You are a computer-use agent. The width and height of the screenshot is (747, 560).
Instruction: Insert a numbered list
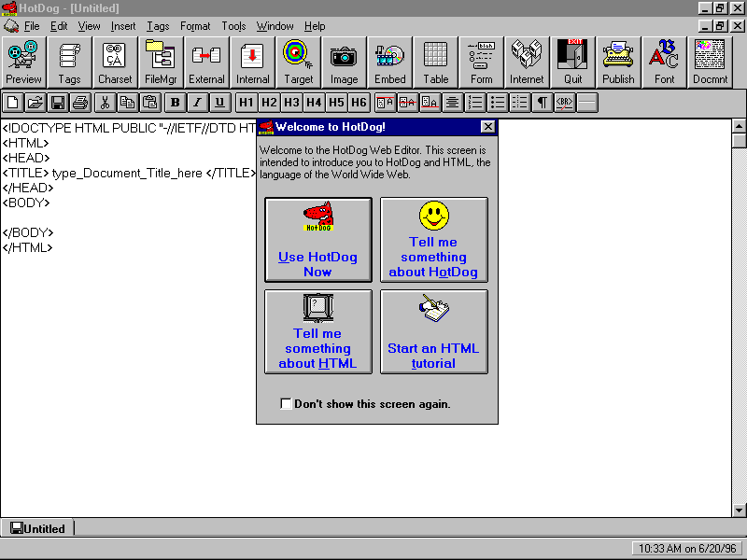pos(475,103)
